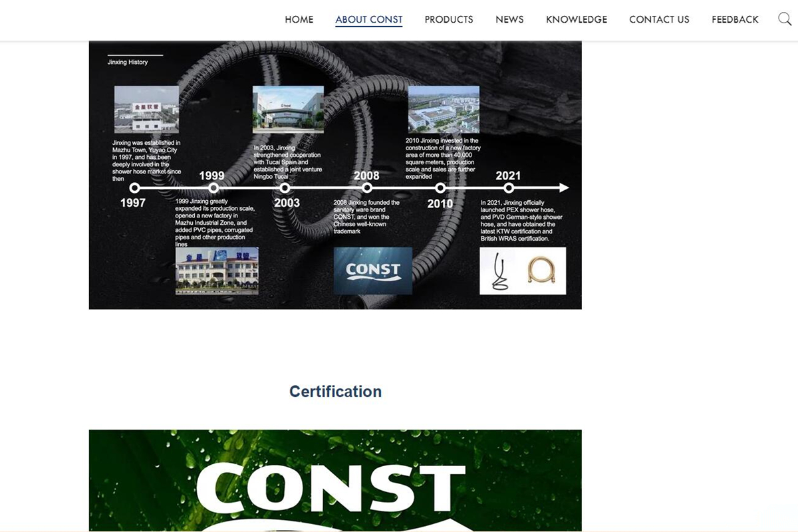Click the '2008' year label
Image resolution: width=798 pixels, height=532 pixels.
pos(366,176)
